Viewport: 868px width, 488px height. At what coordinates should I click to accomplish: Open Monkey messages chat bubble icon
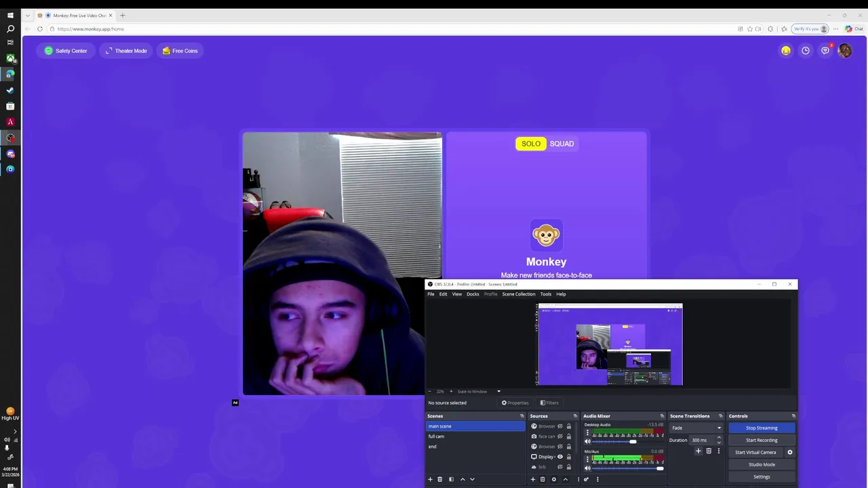coord(825,51)
